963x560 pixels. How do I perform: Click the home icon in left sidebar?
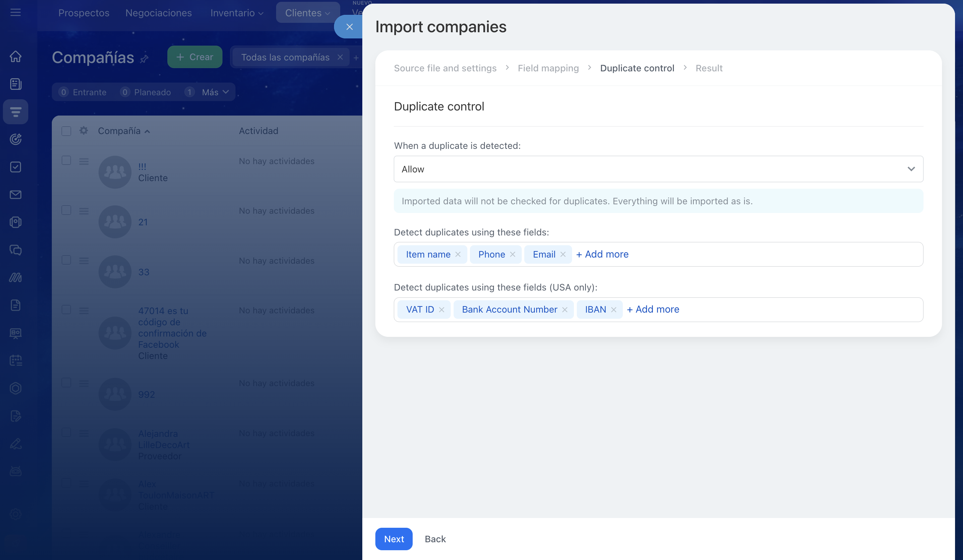point(15,57)
